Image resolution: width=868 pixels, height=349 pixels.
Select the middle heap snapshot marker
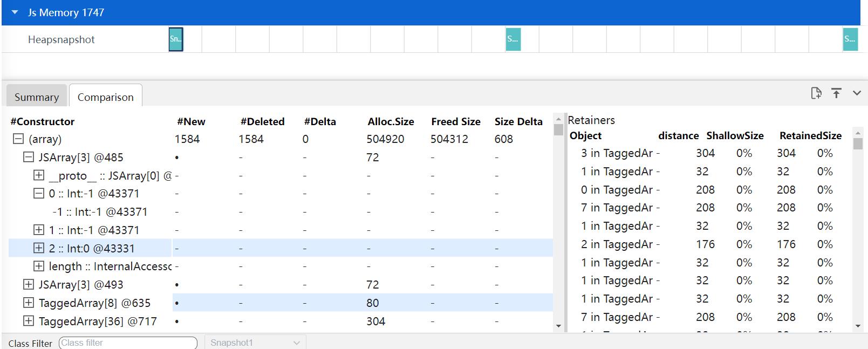pyautogui.click(x=513, y=39)
